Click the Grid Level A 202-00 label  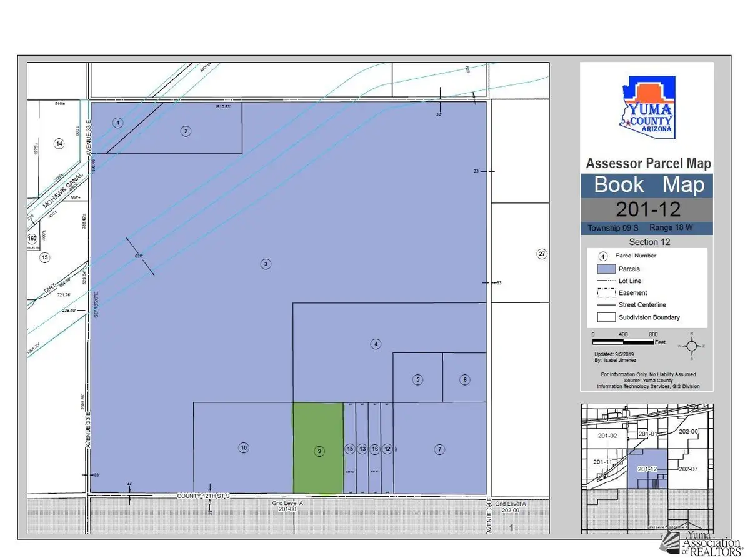pyautogui.click(x=511, y=506)
